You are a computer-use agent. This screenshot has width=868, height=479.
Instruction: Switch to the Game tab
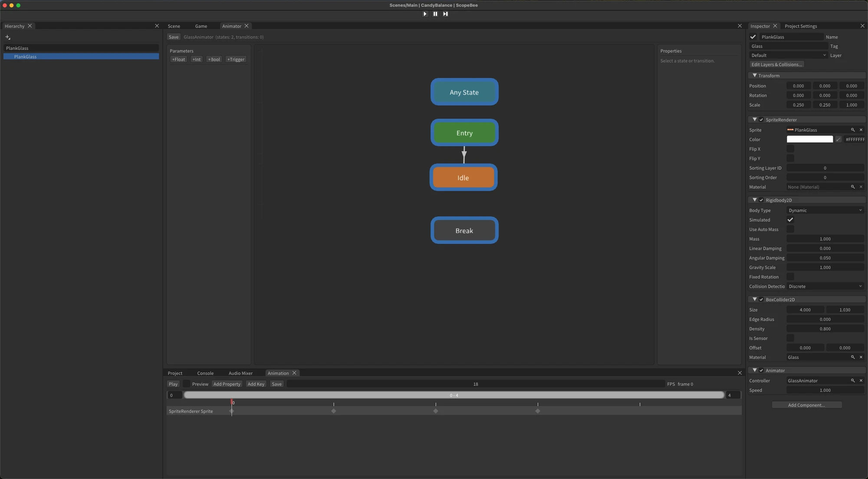[201, 26]
